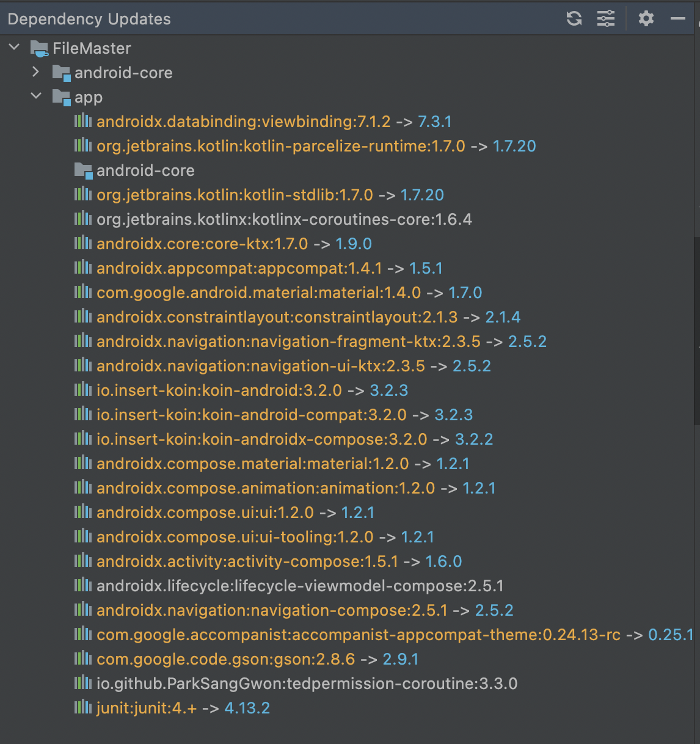Click library icon beside compose.ui:ui:1.2.0
This screenshot has height=744, width=700.
(x=83, y=512)
